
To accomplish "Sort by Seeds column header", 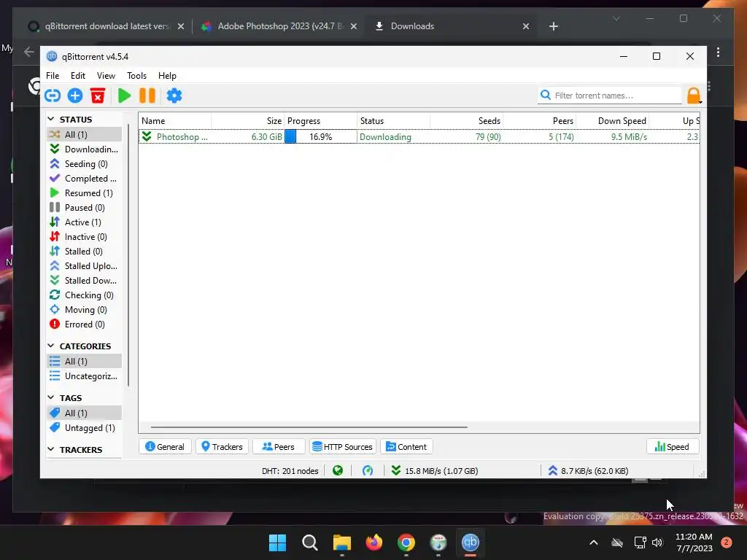I will tap(466, 121).
